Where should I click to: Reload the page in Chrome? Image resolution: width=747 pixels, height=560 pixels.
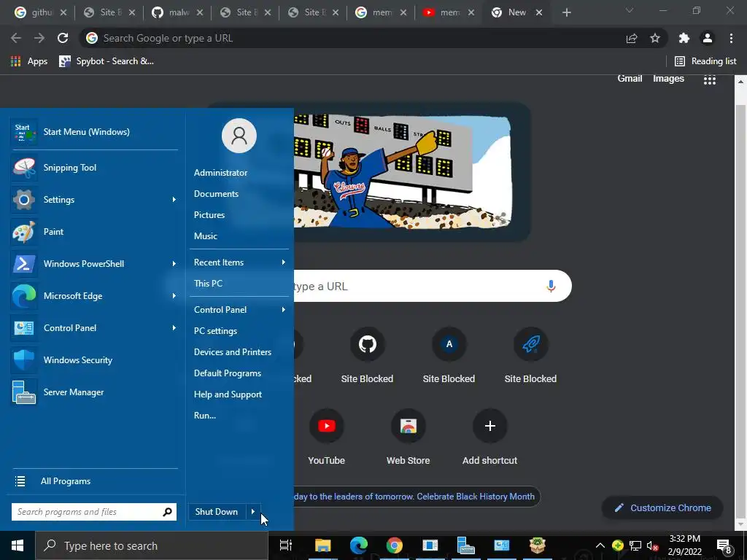pyautogui.click(x=63, y=38)
